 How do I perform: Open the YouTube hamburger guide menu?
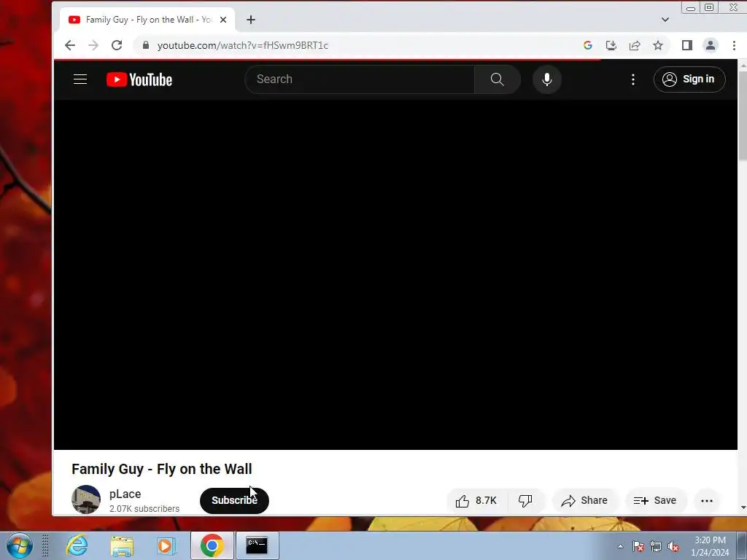[x=80, y=79]
